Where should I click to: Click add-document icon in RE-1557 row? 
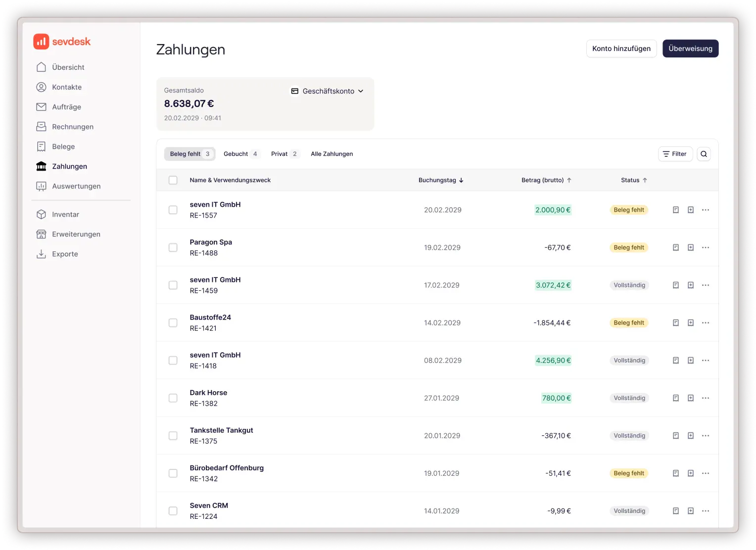click(x=691, y=210)
